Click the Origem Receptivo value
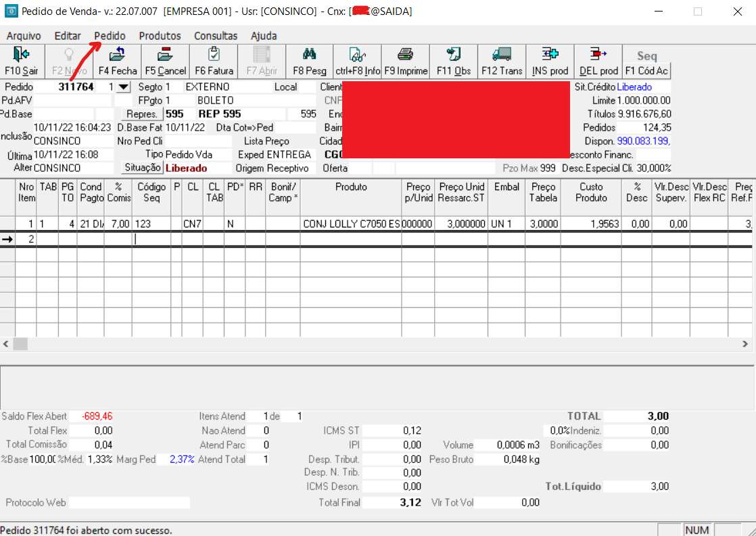 (x=288, y=168)
